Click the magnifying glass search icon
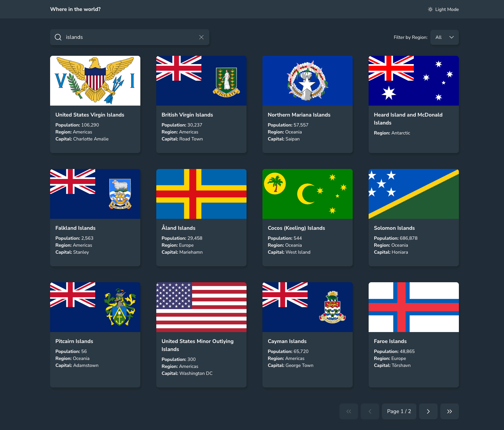Screen dimensions: 504x430 (x=58, y=37)
